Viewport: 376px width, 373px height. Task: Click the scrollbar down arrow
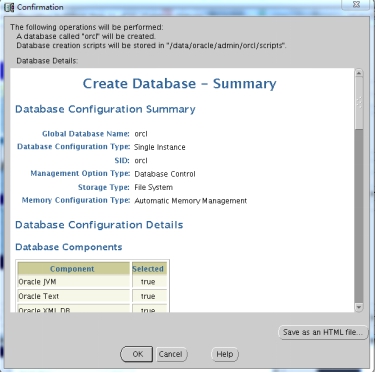[359, 307]
